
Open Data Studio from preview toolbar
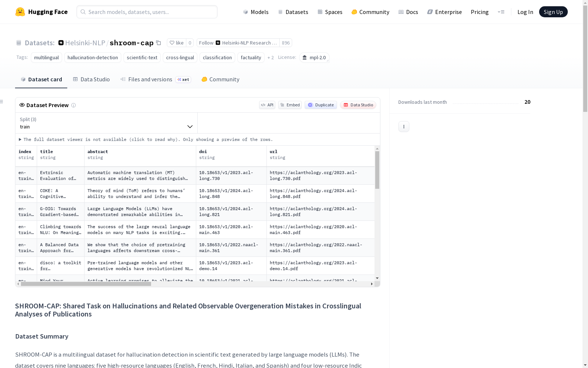[x=358, y=105]
